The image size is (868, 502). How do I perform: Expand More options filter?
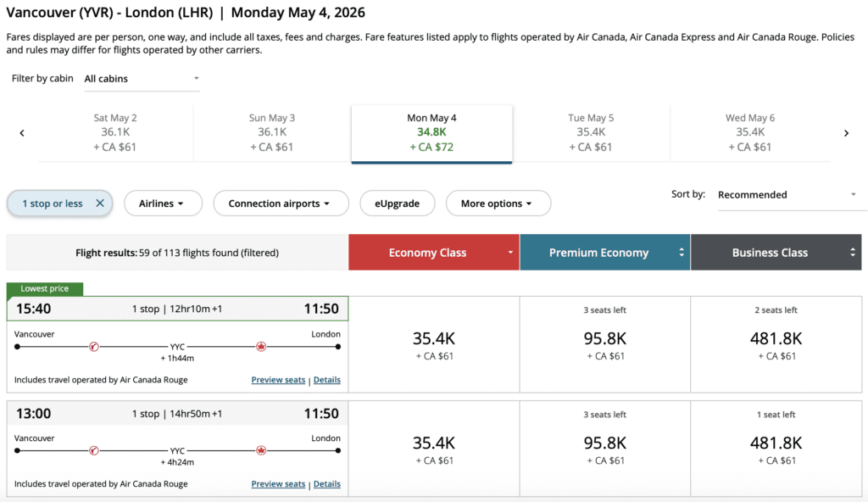click(498, 204)
